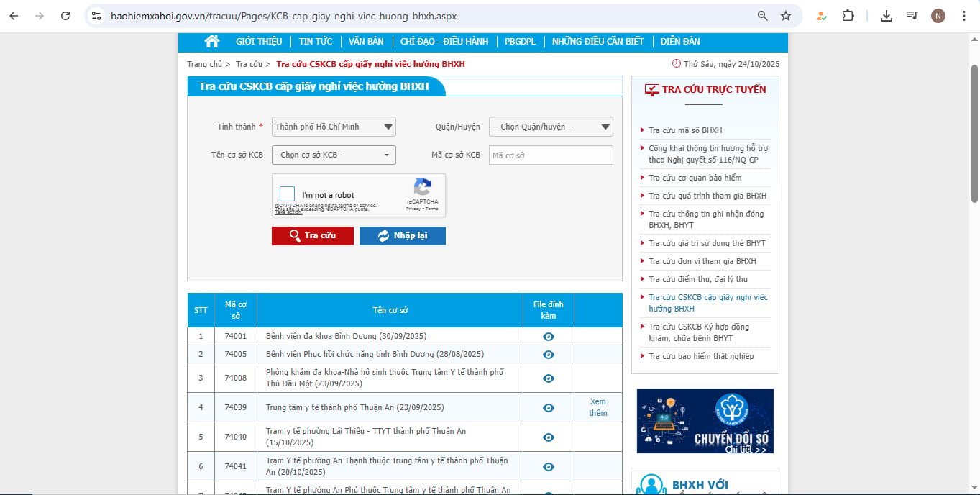The width and height of the screenshot is (980, 495).
Task: Open the Chọn cơ sở KCB dropdown
Action: point(334,155)
